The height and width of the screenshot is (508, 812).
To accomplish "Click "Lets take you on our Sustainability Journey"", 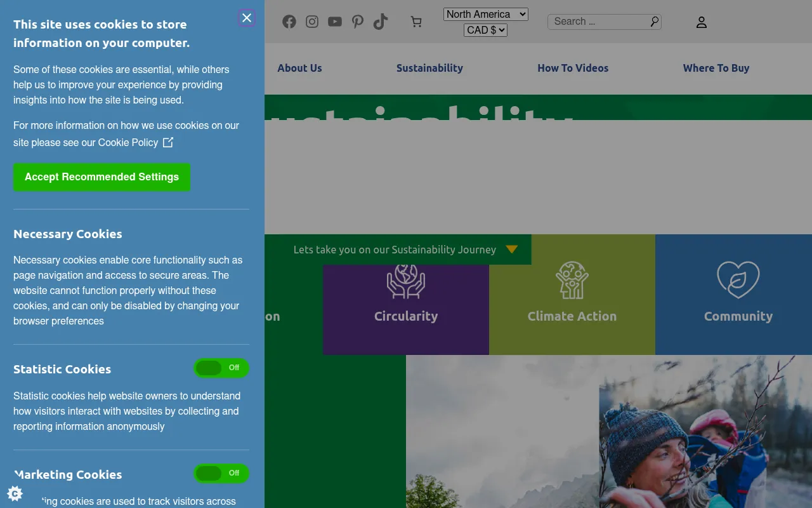I will pyautogui.click(x=395, y=250).
